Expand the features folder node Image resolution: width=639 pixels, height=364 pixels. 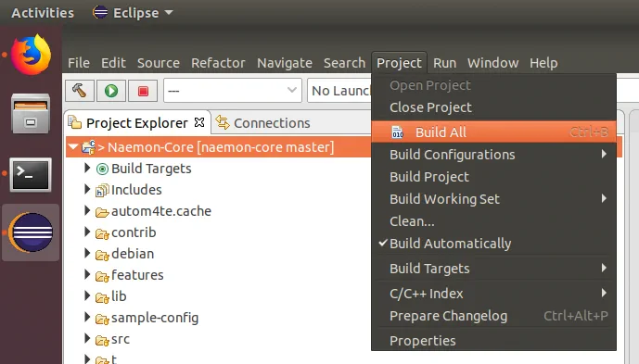(87, 274)
